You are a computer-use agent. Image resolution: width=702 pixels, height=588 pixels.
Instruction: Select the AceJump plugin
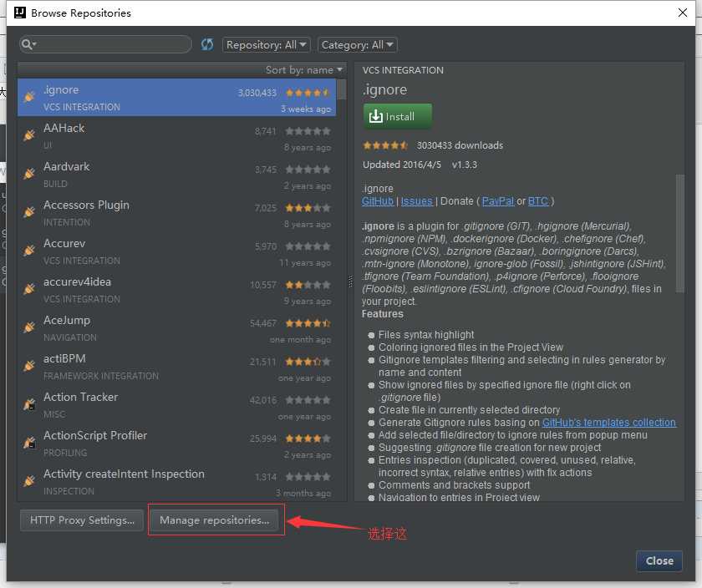tap(177, 328)
